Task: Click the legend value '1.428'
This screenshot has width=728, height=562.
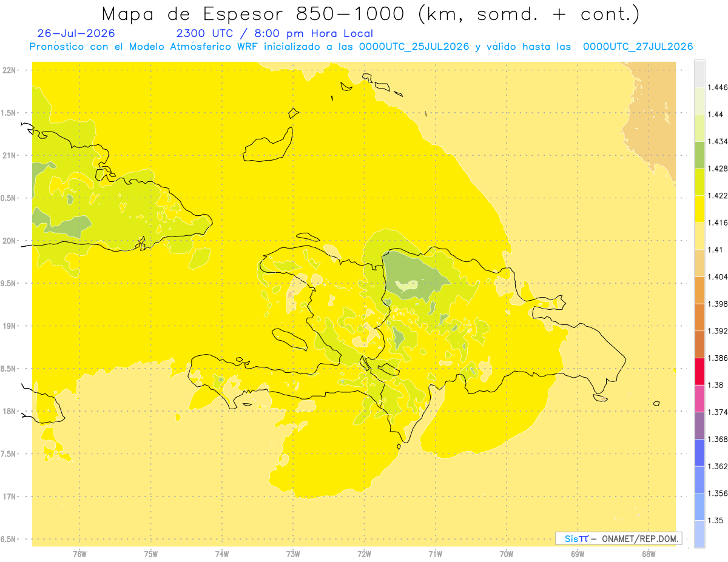Action: click(718, 169)
